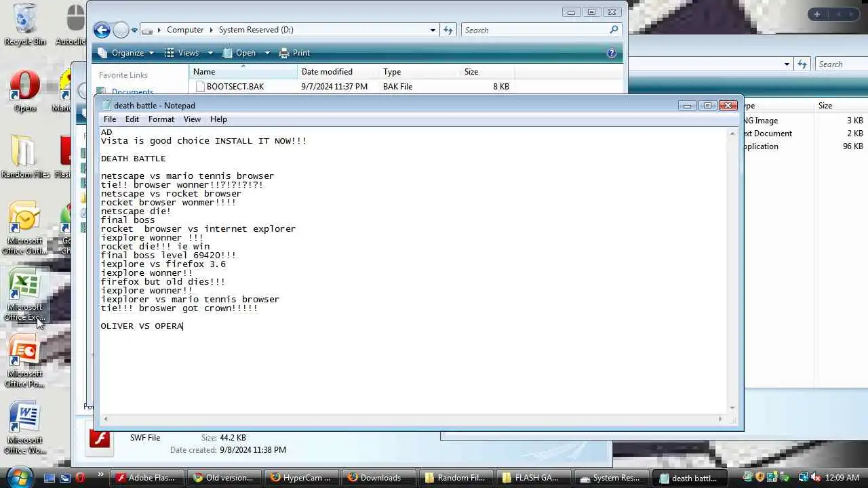Screen dimensions: 868x488
Task: Click the 'OLIVER VS OPERA' line in Notepad
Action: [x=142, y=326]
